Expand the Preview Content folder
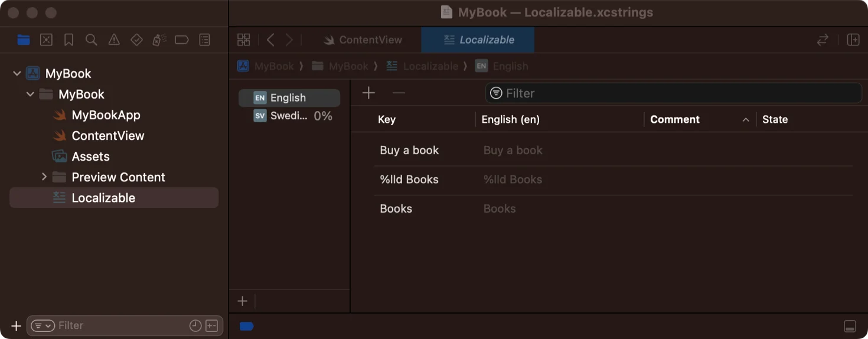The height and width of the screenshot is (339, 868). coord(44,177)
